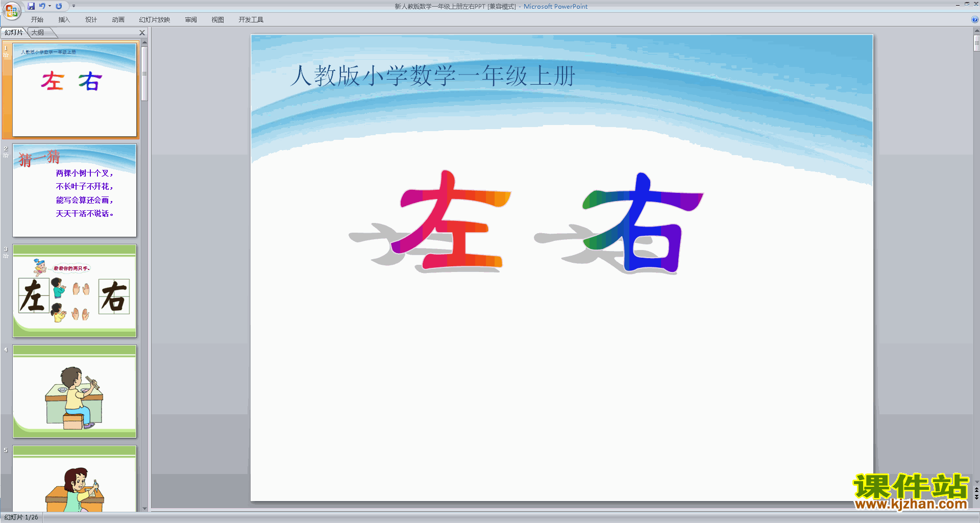Select slide 2 thumbnail with 猜一猜 riddle

pos(75,190)
